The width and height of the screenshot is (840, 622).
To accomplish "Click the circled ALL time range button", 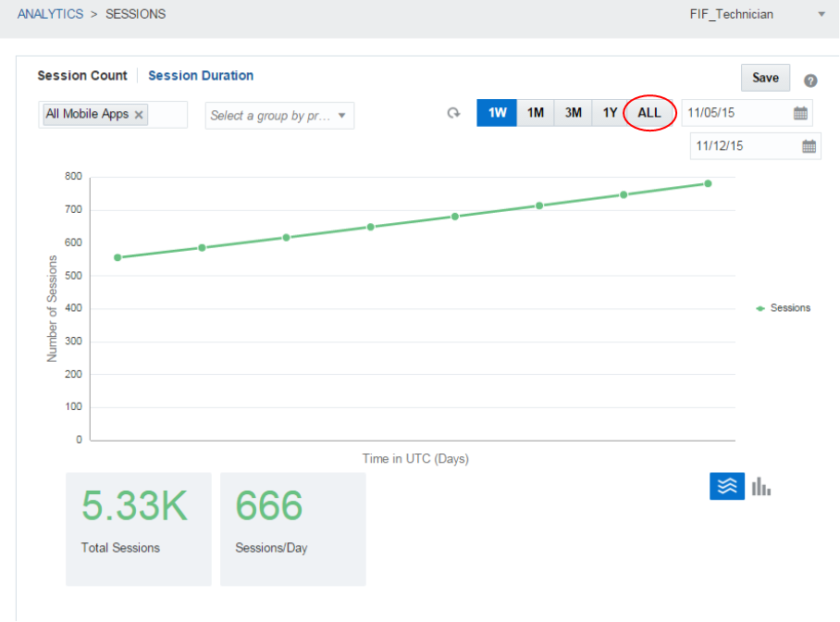I will pyautogui.click(x=649, y=112).
